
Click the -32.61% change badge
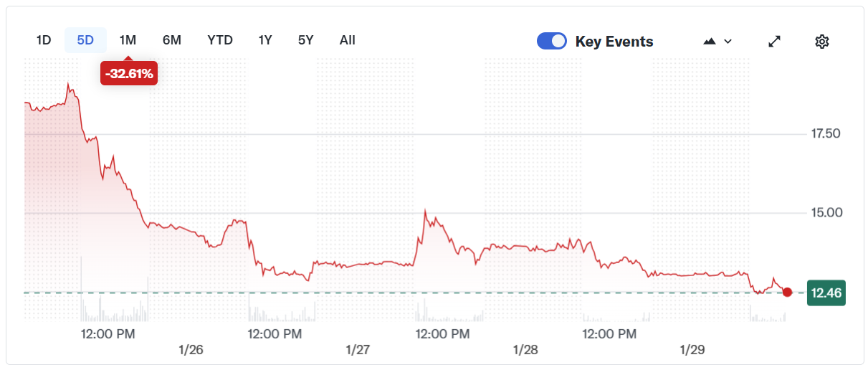pos(129,73)
